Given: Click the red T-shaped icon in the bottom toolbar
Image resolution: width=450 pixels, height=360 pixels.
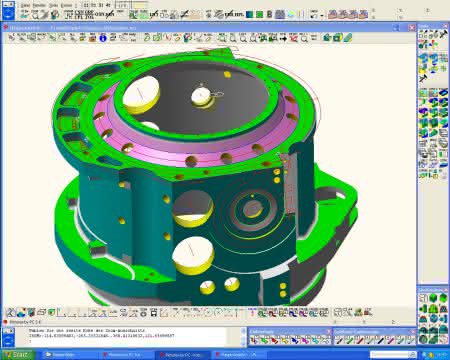Looking at the screenshot, I should [252, 313].
